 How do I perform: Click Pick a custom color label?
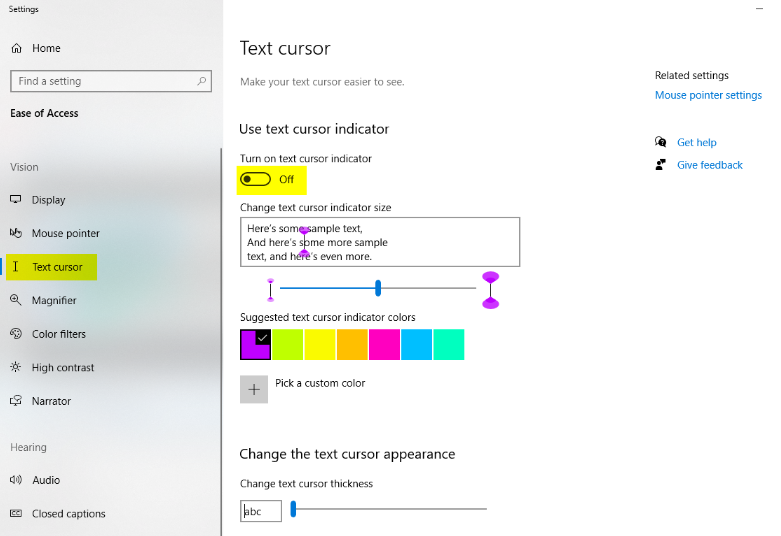pos(320,383)
